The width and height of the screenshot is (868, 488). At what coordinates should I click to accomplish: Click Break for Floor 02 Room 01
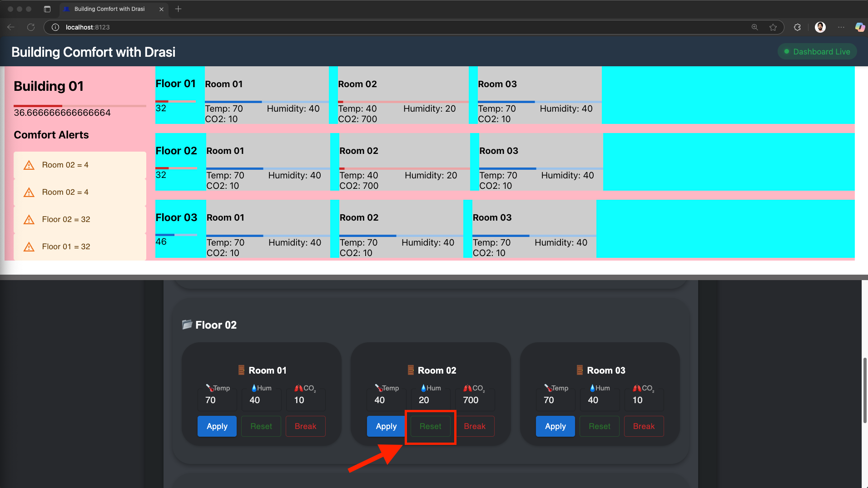(x=305, y=426)
